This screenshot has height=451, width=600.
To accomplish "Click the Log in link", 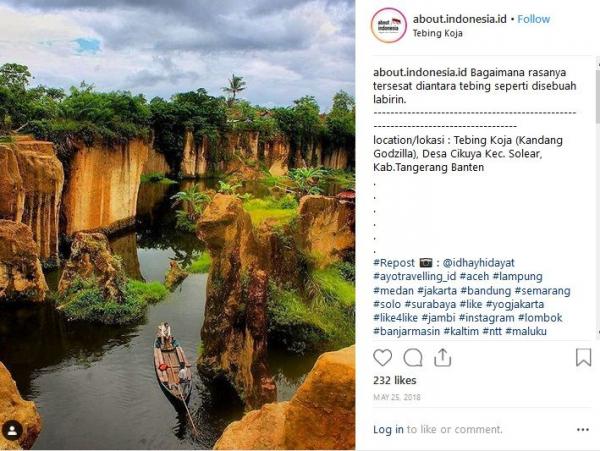I will point(388,430).
